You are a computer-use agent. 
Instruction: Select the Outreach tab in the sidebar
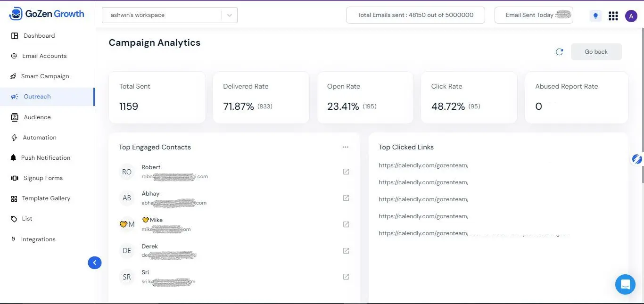[36, 96]
